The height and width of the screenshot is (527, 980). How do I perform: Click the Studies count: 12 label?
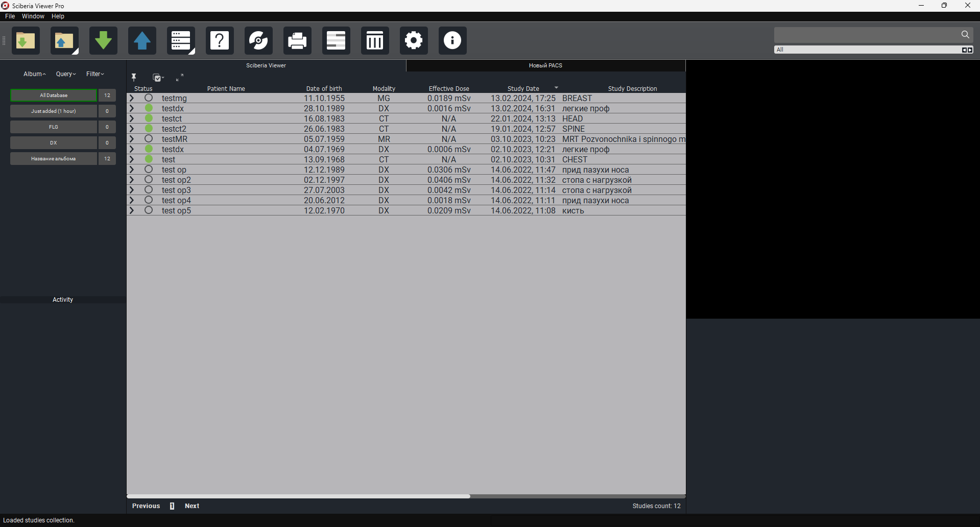tap(656, 506)
